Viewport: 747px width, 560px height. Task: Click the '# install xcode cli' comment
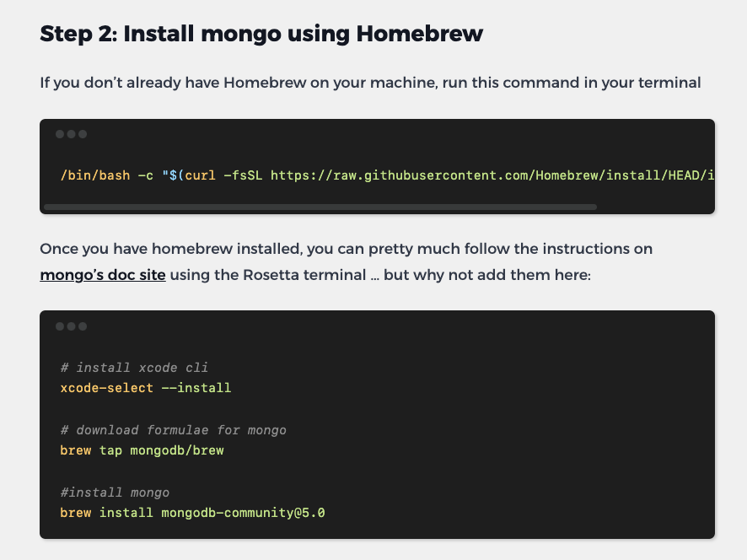click(x=134, y=368)
